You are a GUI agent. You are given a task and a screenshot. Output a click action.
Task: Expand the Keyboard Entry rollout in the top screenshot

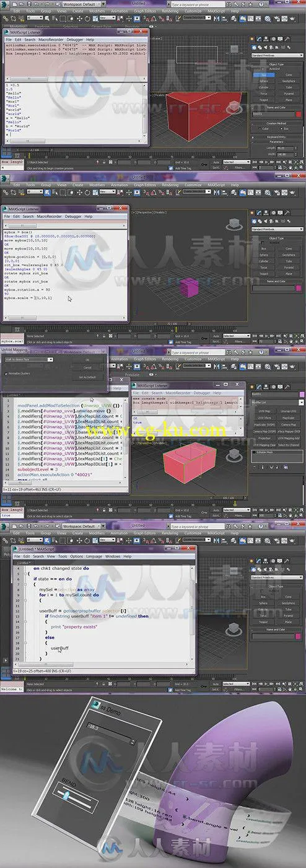(277, 136)
